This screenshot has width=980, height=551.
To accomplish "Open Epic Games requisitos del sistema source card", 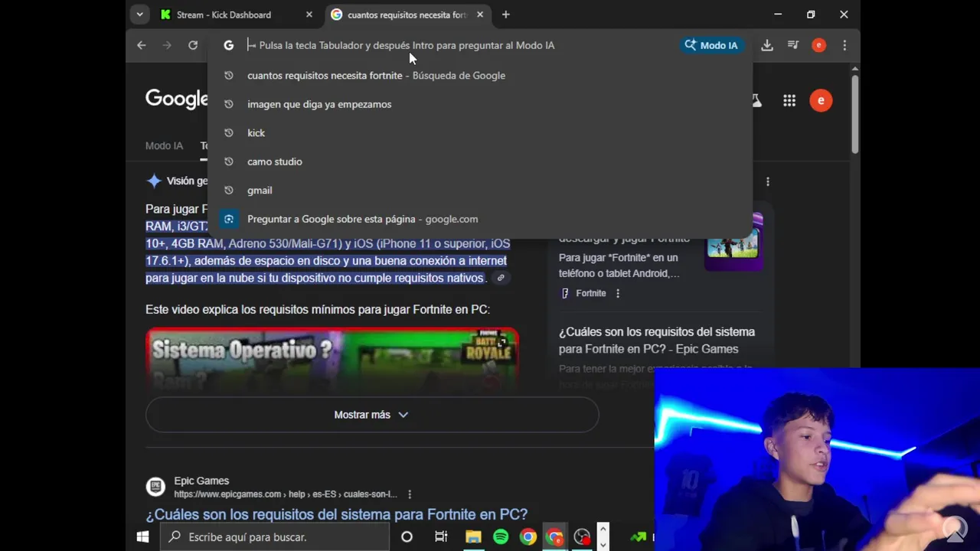I will click(657, 341).
